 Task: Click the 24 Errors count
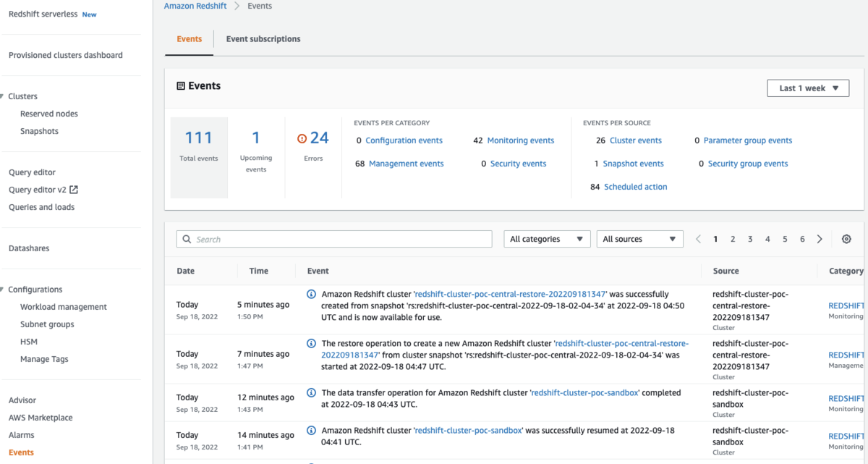click(319, 138)
